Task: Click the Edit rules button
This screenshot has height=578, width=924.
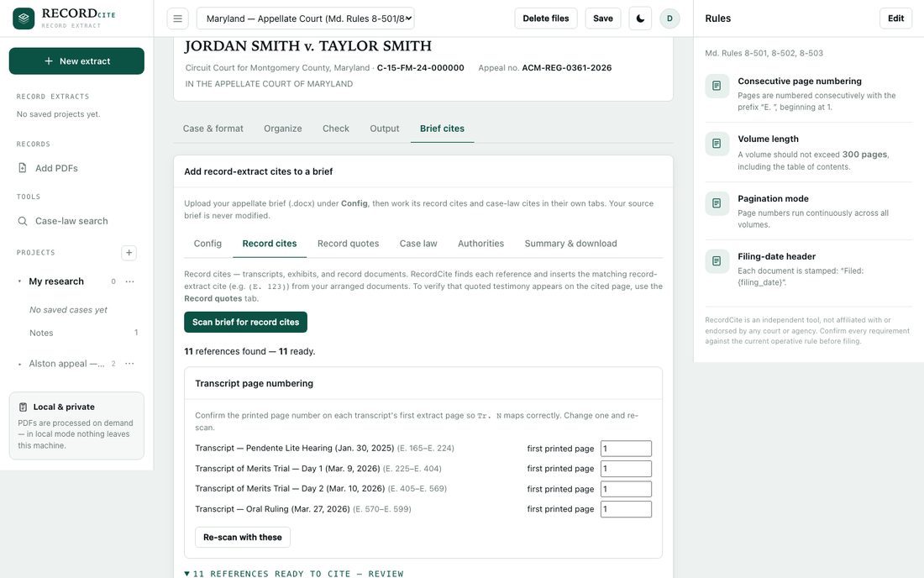Action: coord(895,18)
